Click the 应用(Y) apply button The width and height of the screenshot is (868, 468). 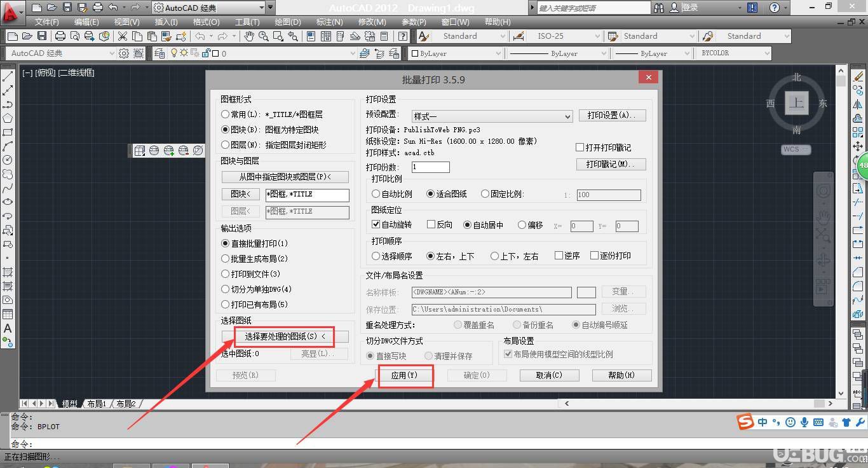(404, 375)
